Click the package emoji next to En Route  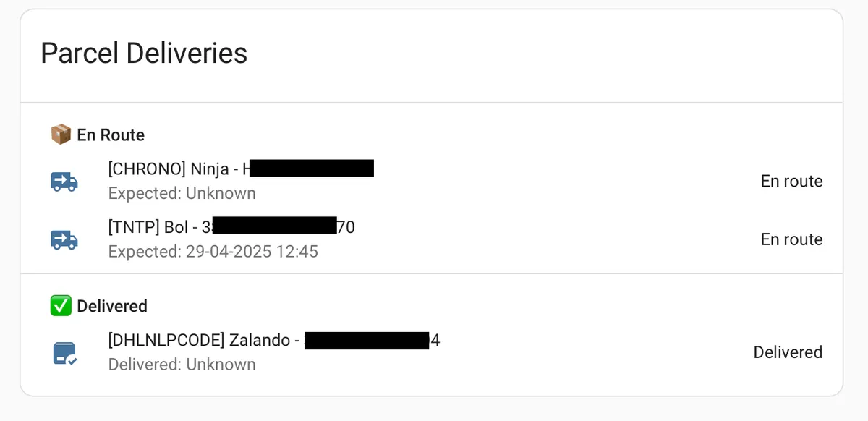click(x=61, y=135)
